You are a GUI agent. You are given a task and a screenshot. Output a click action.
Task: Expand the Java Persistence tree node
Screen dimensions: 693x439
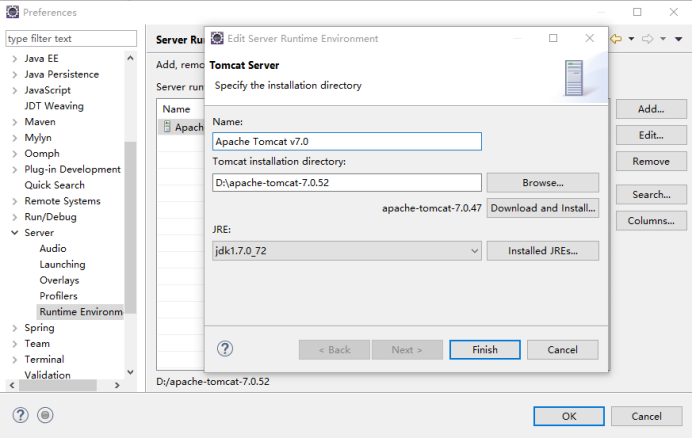tap(15, 75)
